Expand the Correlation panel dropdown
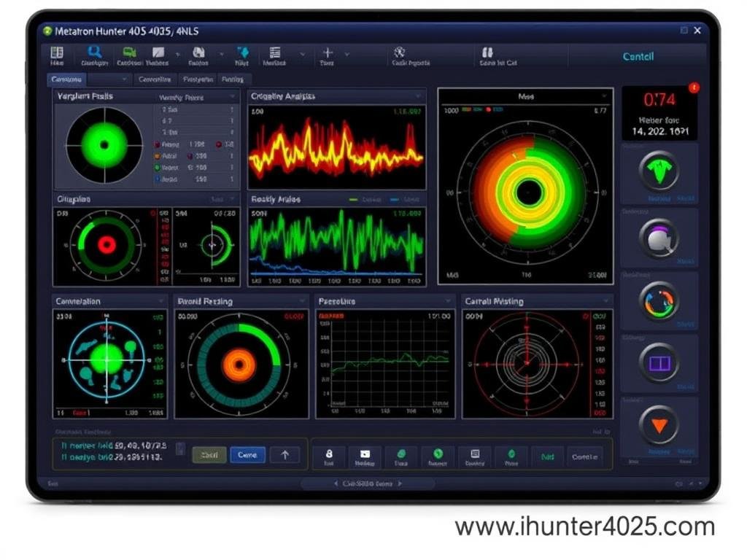 click(x=161, y=300)
